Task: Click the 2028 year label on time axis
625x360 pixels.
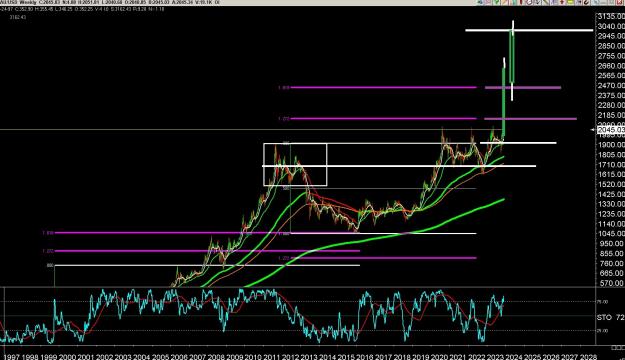Action: pyautogui.click(x=588, y=356)
